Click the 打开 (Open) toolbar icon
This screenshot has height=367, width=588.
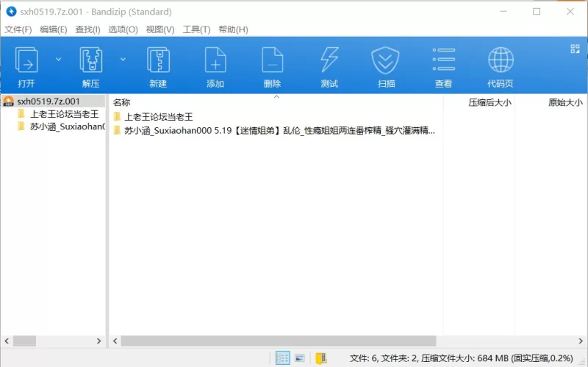pos(26,60)
